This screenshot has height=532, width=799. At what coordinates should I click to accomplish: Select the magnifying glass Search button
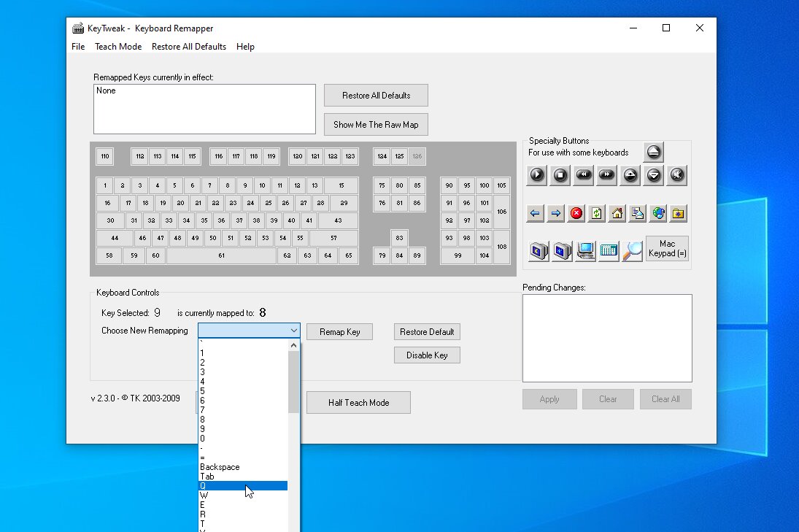tap(632, 250)
